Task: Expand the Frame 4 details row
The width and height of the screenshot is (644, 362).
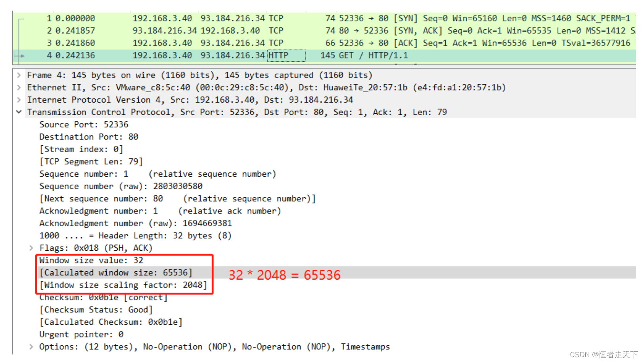Action: (19, 75)
